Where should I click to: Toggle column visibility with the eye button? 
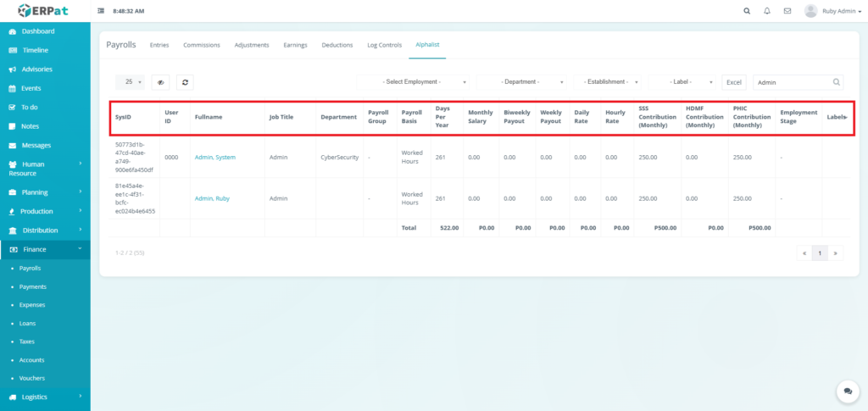tap(160, 82)
